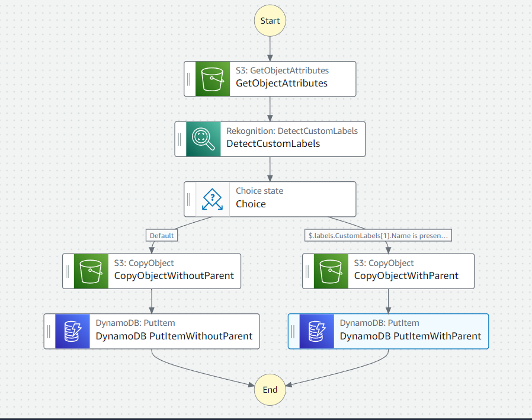The image size is (532, 420).
Task: Select the CopyObjectWithoutParent state name text
Action: (174, 275)
